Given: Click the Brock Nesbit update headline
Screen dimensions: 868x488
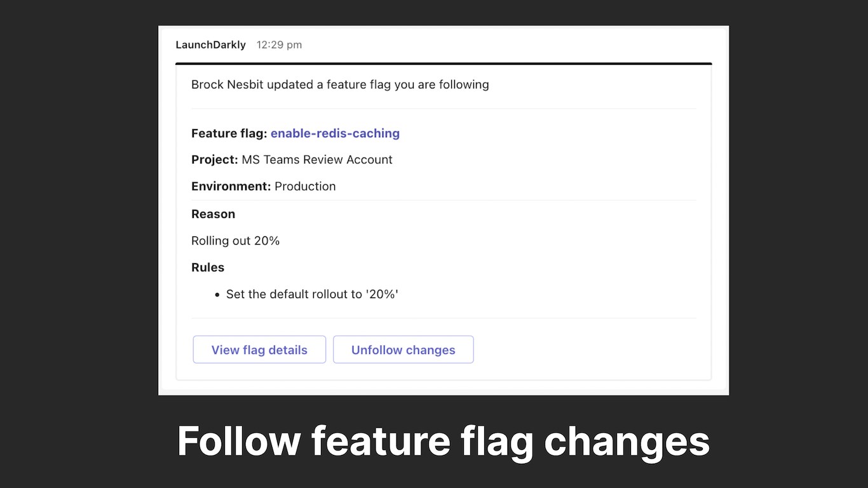Looking at the screenshot, I should pos(340,85).
